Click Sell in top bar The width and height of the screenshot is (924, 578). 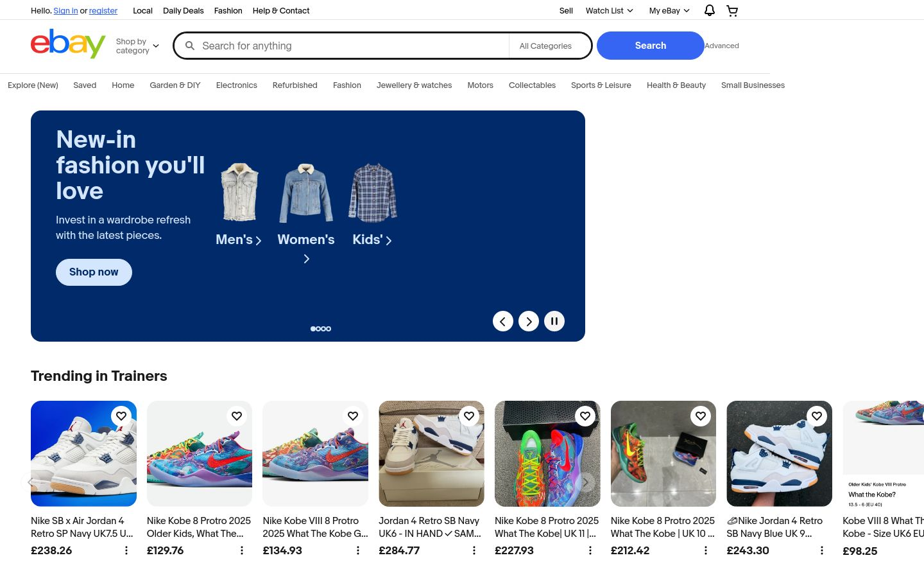tap(566, 11)
